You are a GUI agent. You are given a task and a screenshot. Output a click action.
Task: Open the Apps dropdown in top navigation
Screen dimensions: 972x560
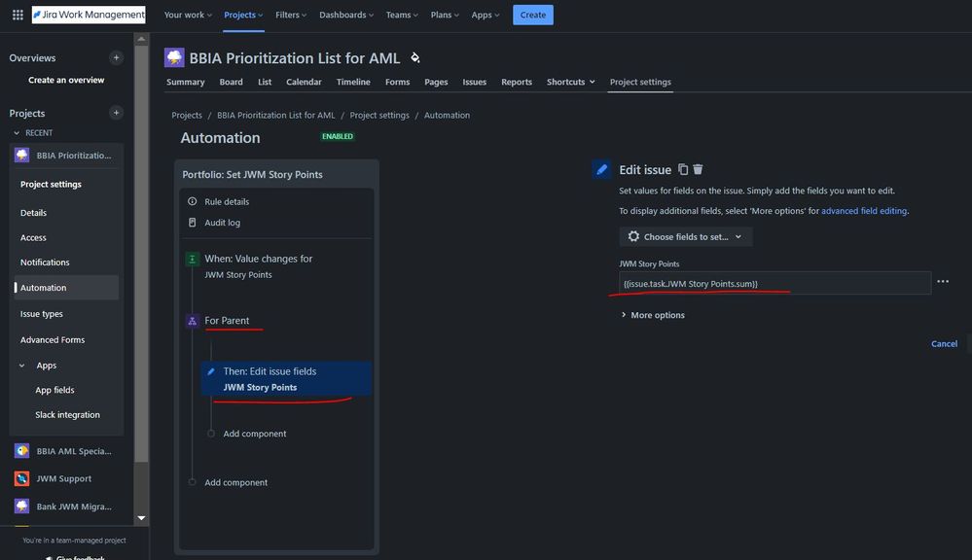tap(486, 15)
